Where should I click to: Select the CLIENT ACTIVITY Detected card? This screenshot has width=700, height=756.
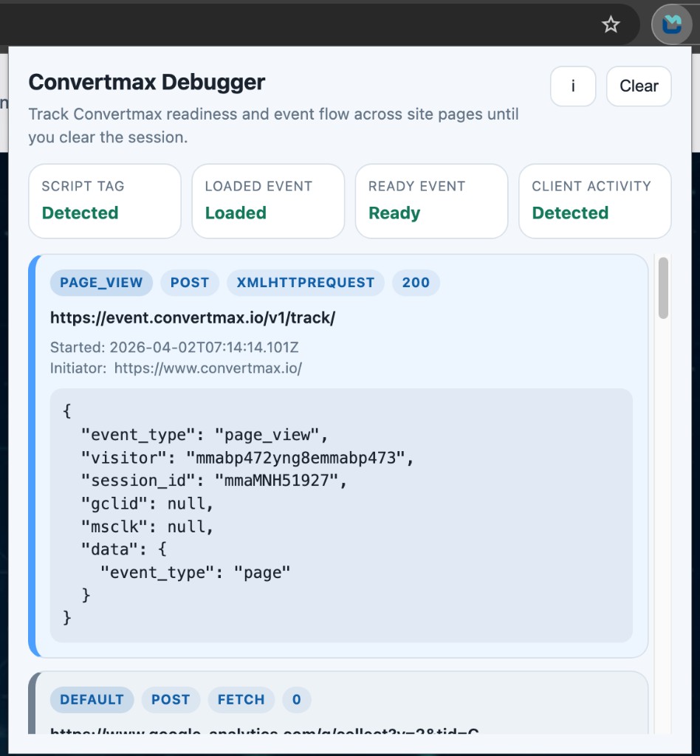tap(594, 201)
